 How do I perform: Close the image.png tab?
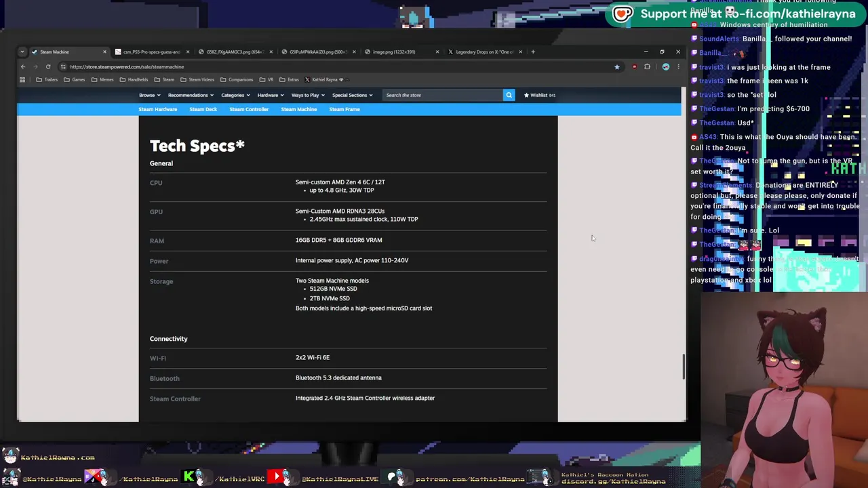click(x=437, y=52)
